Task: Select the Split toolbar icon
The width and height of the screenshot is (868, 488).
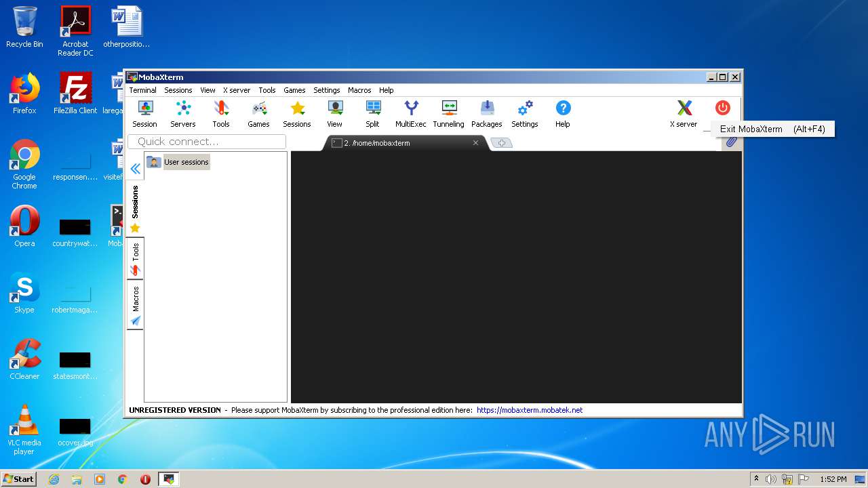Action: [x=373, y=114]
